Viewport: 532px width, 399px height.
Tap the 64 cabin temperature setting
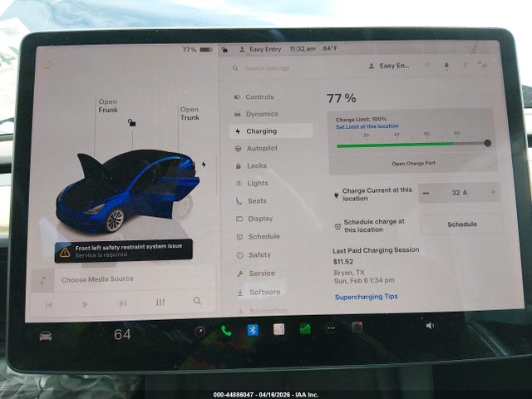click(x=122, y=334)
